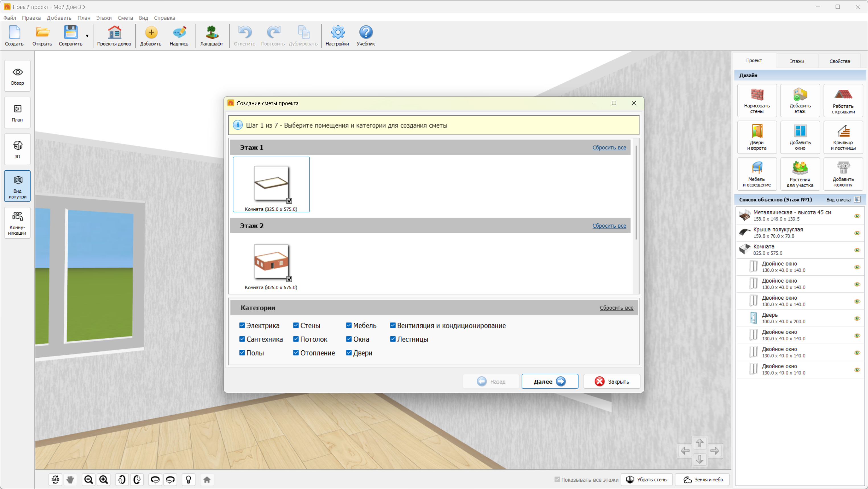
Task: Click the 360 rotation view icon
Action: pos(55,479)
